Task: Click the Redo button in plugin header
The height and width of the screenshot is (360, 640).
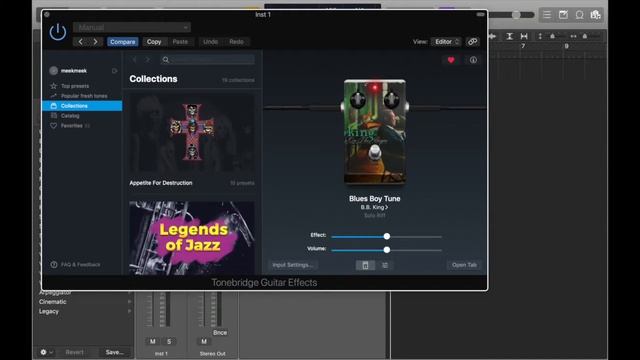Action: (236, 42)
